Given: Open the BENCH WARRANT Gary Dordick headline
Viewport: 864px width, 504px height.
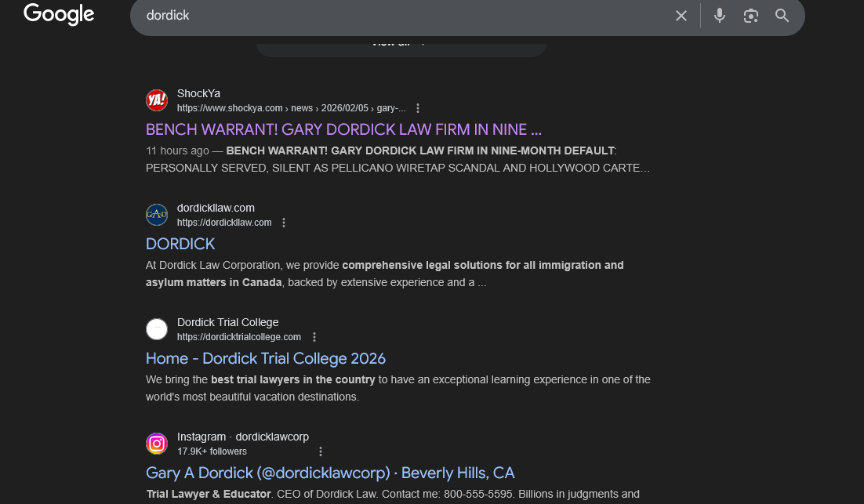Looking at the screenshot, I should point(343,129).
